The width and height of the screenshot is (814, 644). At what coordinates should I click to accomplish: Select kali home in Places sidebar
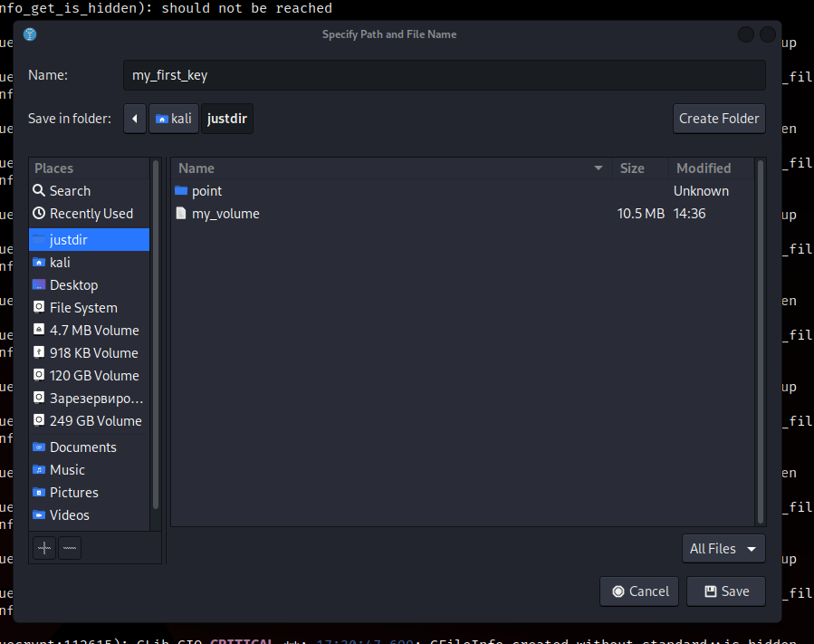[x=89, y=263]
